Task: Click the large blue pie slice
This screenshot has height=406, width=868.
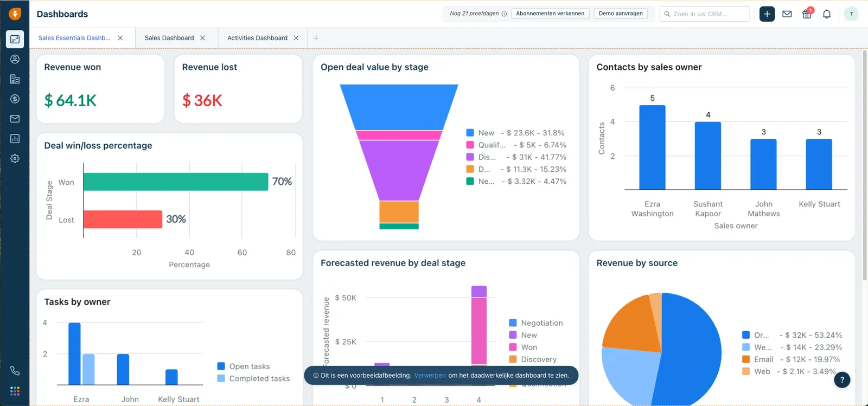Action: tap(689, 350)
